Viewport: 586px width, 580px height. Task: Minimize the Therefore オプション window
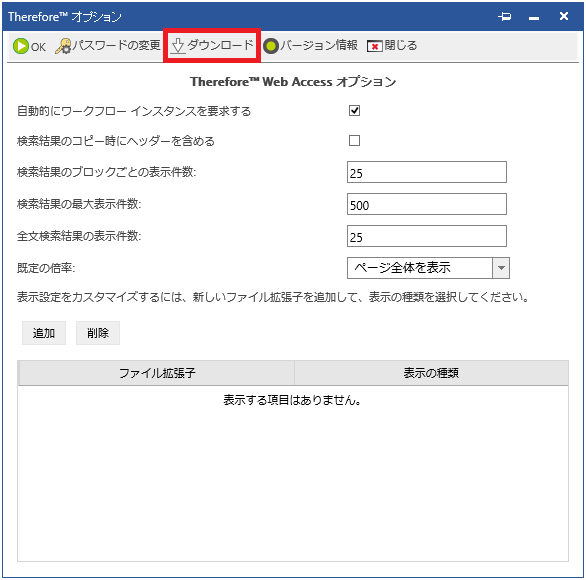click(x=534, y=18)
